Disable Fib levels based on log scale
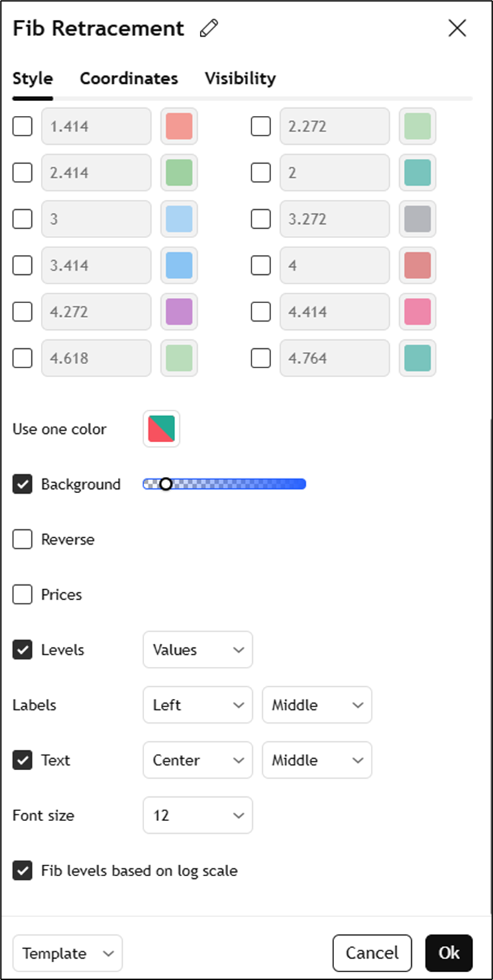493x980 pixels. pos(23,870)
